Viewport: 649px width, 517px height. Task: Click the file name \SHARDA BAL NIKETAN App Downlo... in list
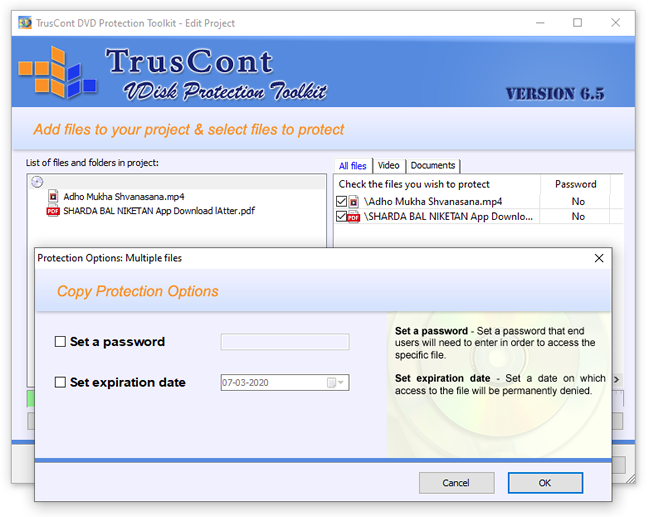[448, 216]
